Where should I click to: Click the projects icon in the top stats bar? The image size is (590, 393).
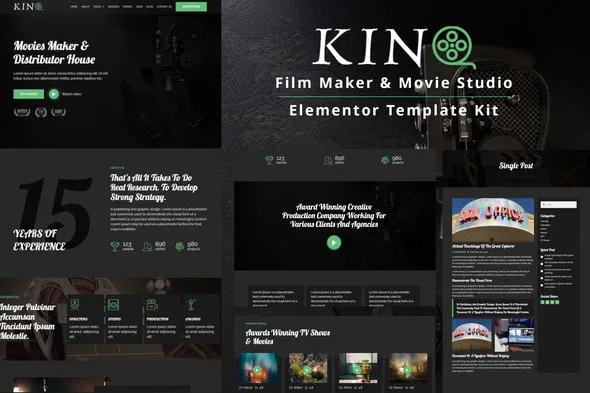pyautogui.click(x=385, y=160)
